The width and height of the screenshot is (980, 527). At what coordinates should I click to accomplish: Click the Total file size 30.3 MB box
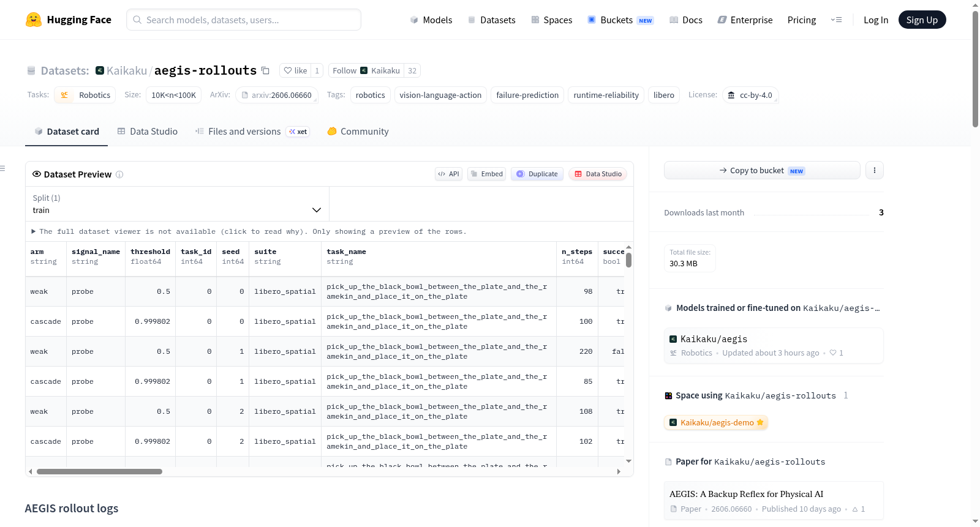click(690, 258)
